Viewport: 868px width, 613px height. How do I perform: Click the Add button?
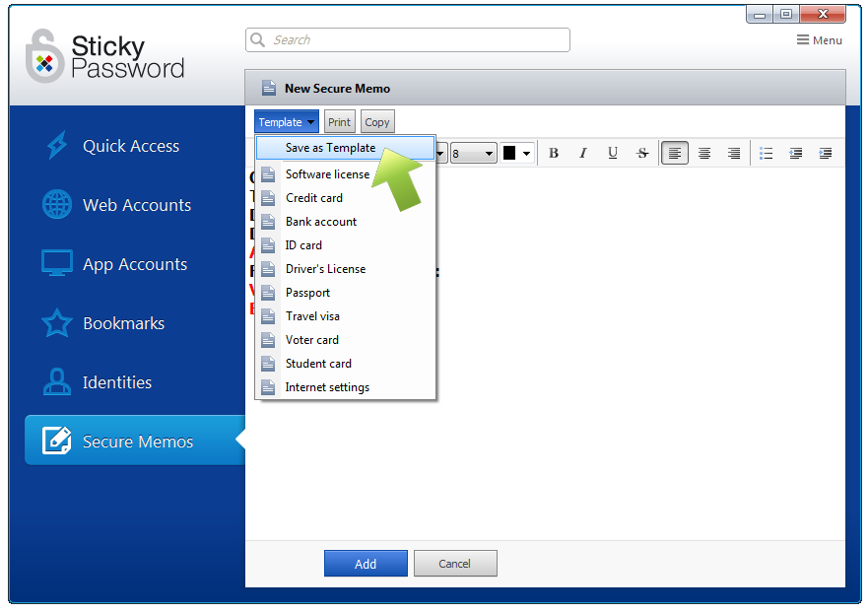tap(366, 564)
